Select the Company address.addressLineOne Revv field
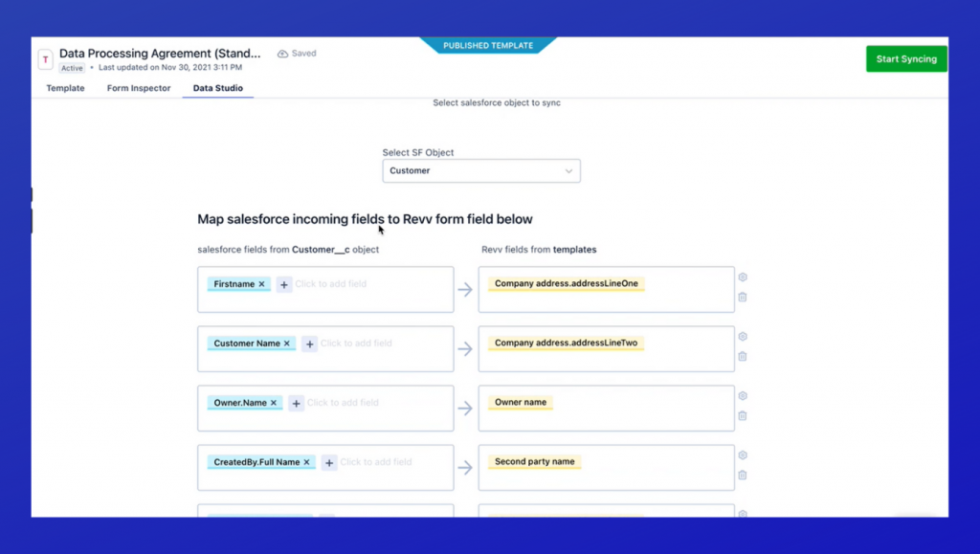 tap(567, 283)
